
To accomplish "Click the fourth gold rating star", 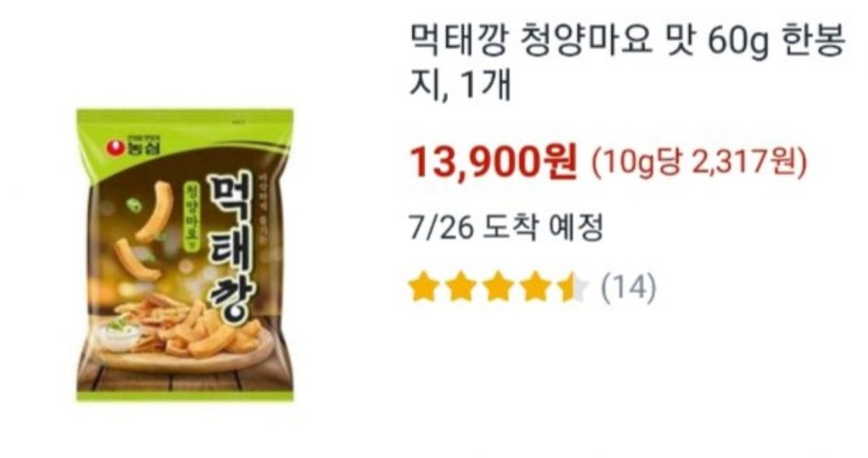I will point(536,287).
